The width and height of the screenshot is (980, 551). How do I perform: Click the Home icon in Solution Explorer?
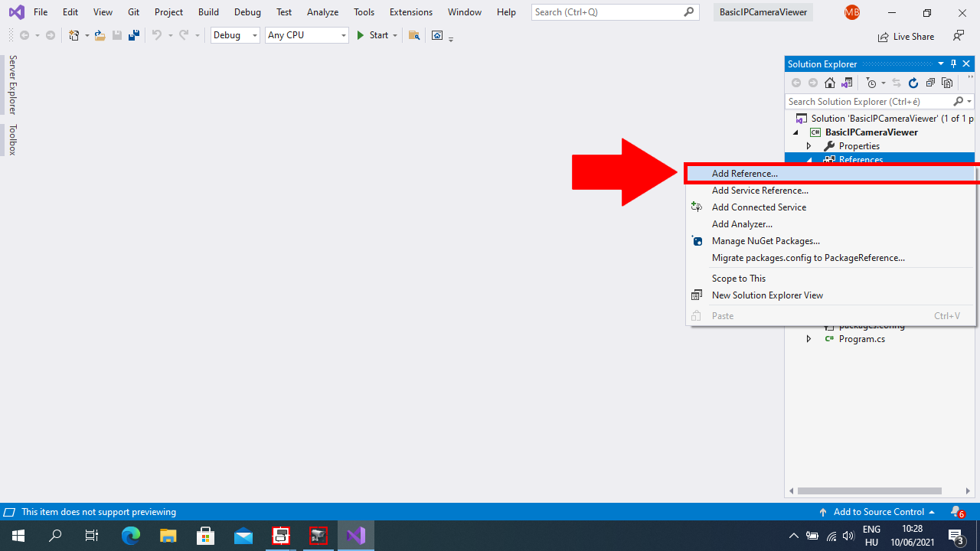(830, 83)
